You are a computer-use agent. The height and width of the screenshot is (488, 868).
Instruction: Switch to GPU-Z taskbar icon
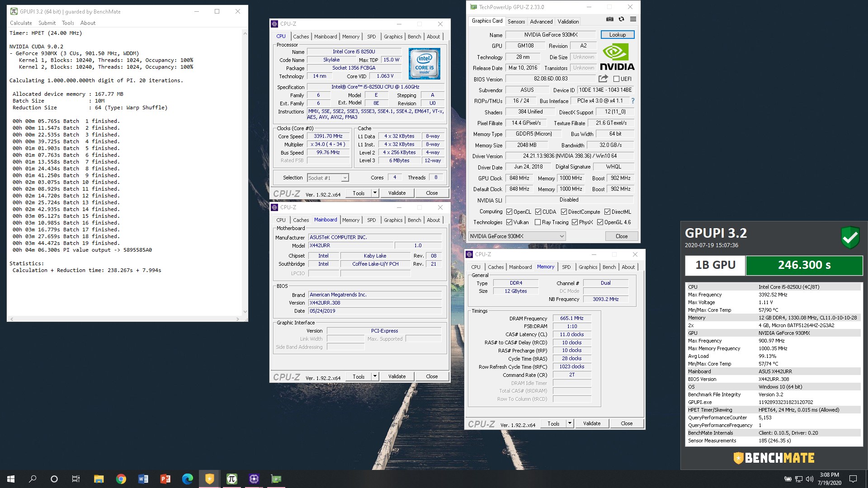[x=276, y=479]
